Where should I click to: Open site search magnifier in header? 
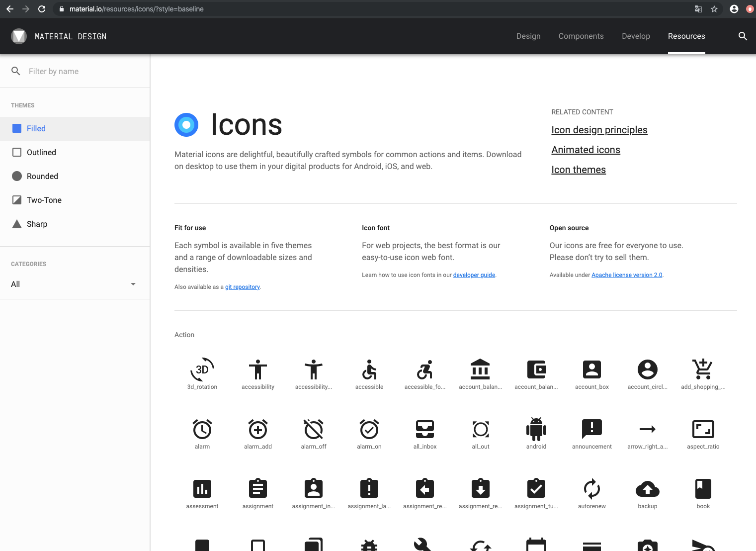[x=743, y=36]
